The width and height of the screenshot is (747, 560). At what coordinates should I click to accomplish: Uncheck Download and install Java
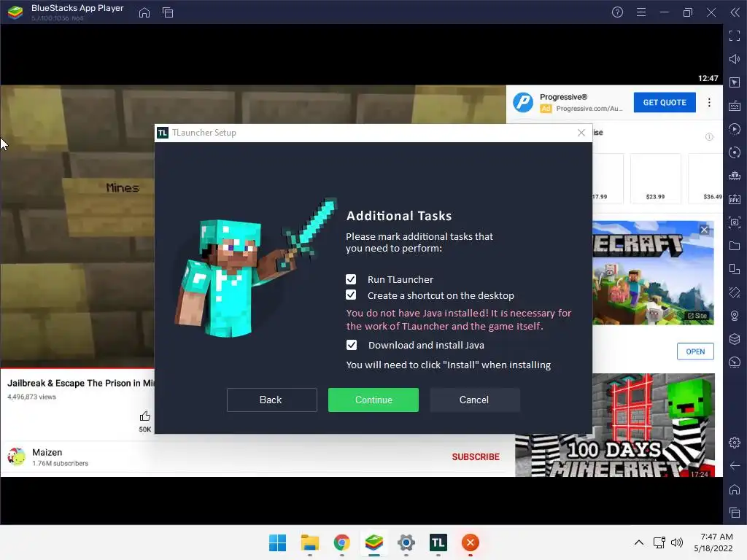click(351, 345)
